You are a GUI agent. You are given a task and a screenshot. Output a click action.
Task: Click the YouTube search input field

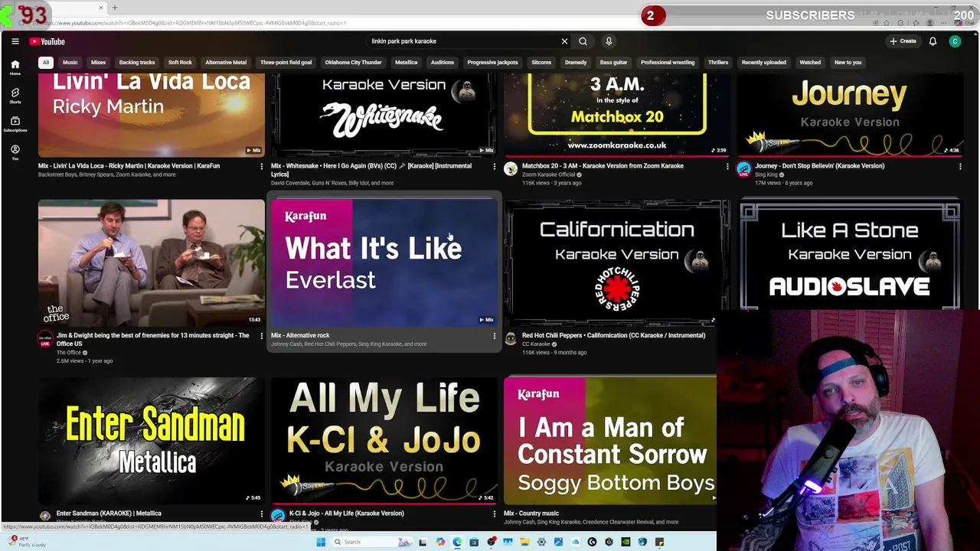click(x=463, y=41)
